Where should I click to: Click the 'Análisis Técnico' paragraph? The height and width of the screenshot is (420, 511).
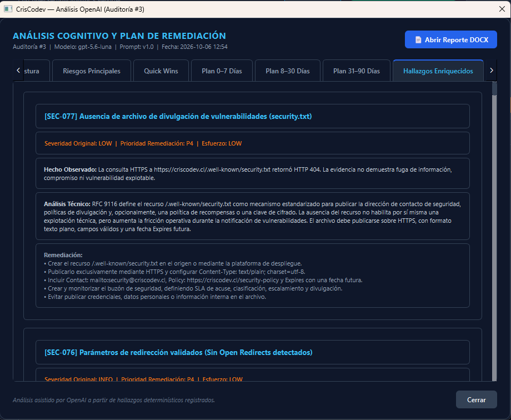[252, 217]
